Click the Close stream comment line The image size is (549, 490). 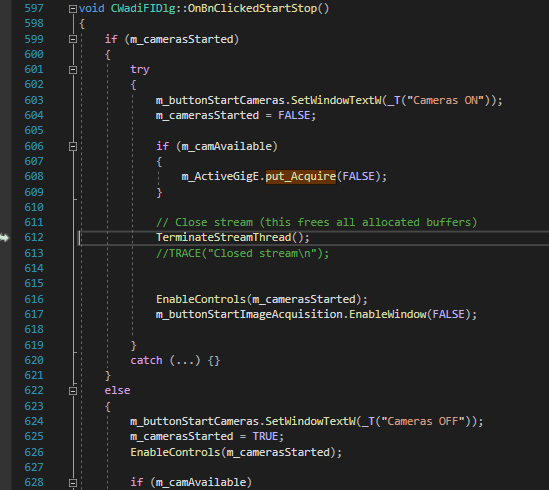[317, 222]
